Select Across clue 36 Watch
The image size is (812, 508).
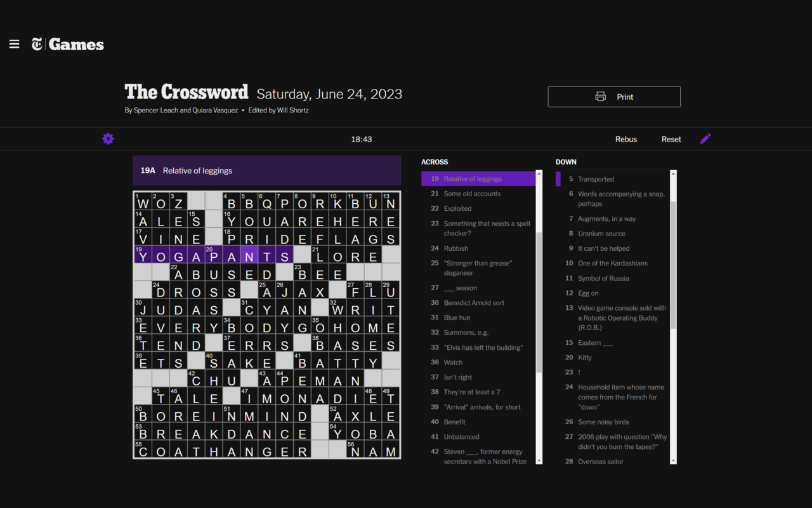point(478,362)
